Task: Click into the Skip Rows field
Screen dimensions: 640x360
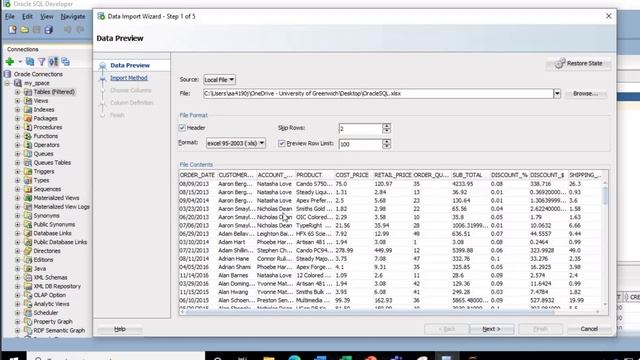Action: (360, 129)
